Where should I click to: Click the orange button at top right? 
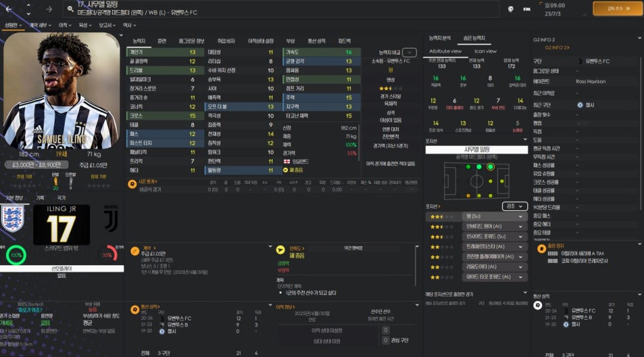click(617, 9)
